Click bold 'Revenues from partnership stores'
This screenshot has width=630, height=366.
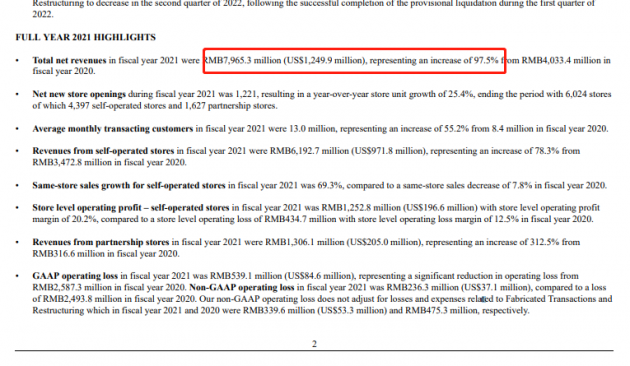(101, 242)
